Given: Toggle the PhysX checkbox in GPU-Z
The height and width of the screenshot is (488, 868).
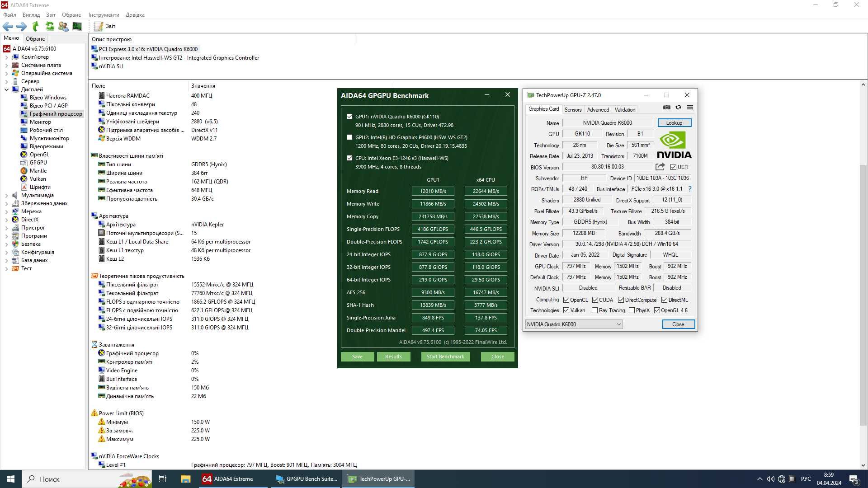Looking at the screenshot, I should [632, 310].
